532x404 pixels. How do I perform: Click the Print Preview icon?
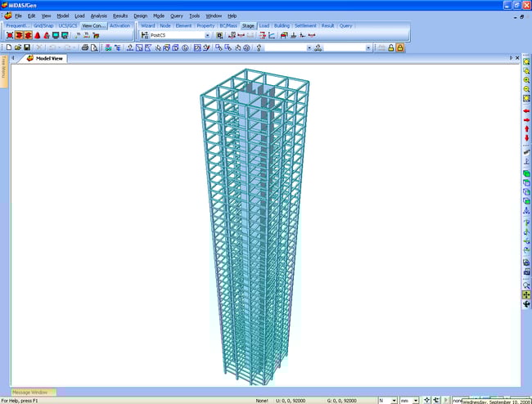[94, 47]
